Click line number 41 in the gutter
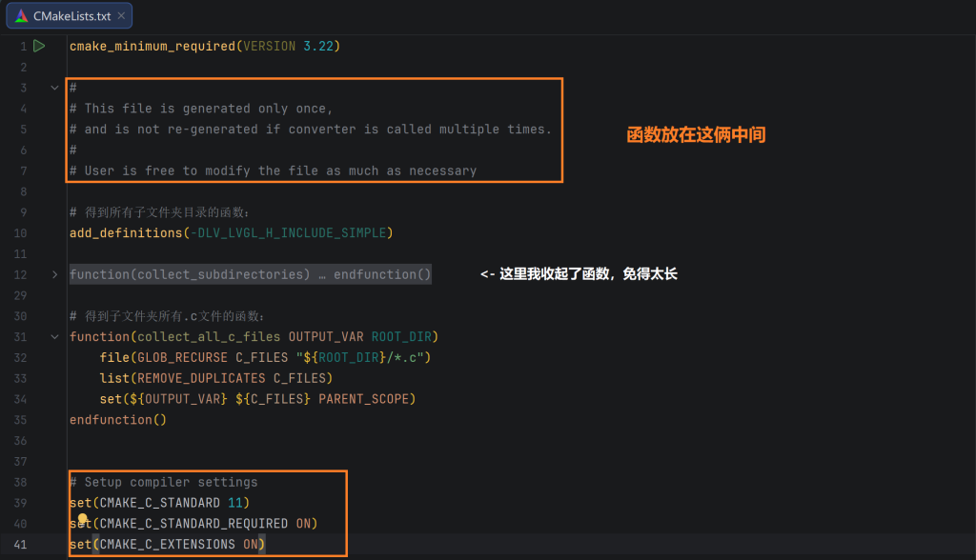This screenshot has width=976, height=560. pyautogui.click(x=21, y=544)
